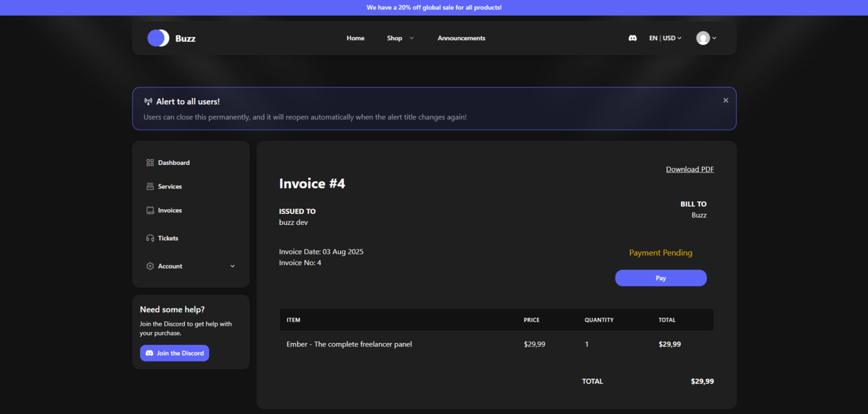Open the Announcements nav item

tap(461, 38)
